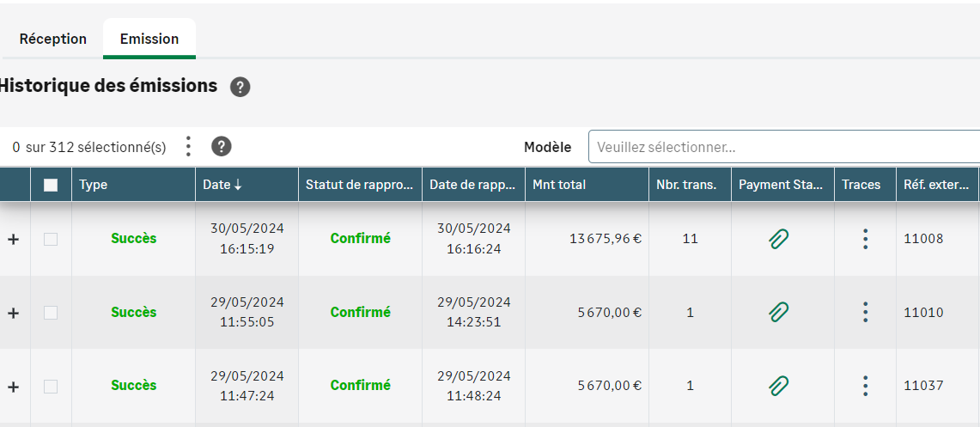Open paperclip attachment for reference 11037
The image size is (980, 427).
778,386
